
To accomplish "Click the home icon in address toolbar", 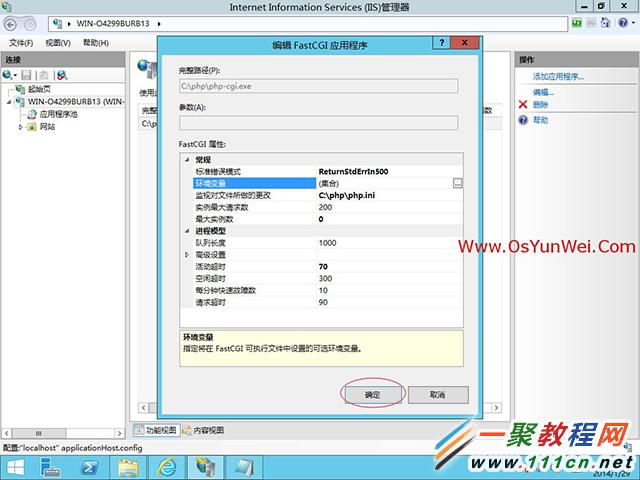I will 606,23.
